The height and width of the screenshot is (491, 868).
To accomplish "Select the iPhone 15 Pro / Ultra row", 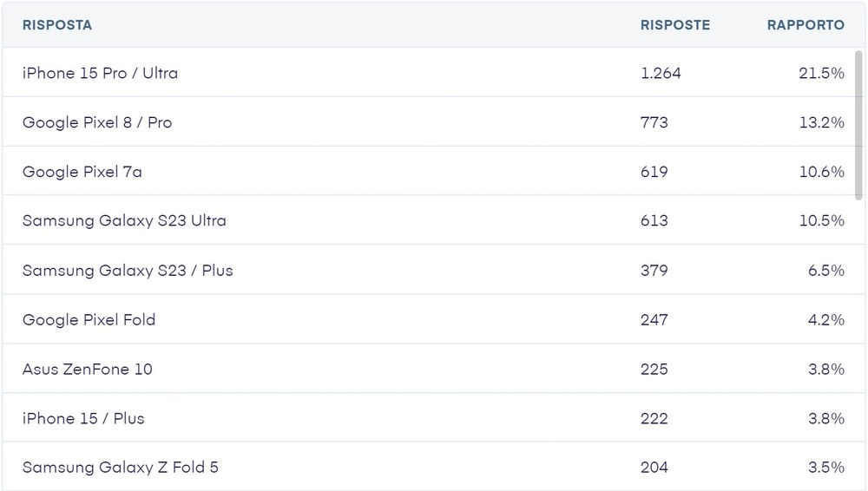I will [x=100, y=74].
